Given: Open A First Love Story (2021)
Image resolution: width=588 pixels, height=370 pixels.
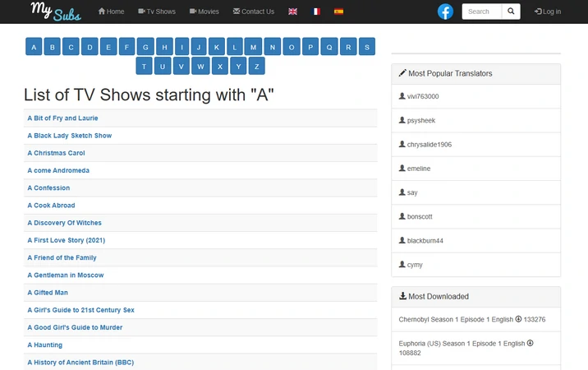Looking at the screenshot, I should (x=67, y=240).
